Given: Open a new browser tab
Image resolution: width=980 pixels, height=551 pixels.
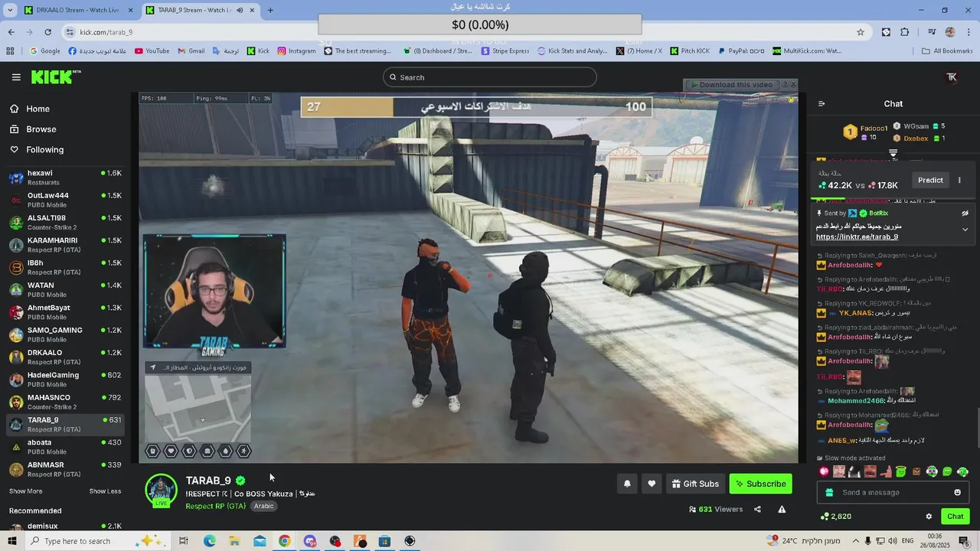Looking at the screenshot, I should click(x=270, y=10).
